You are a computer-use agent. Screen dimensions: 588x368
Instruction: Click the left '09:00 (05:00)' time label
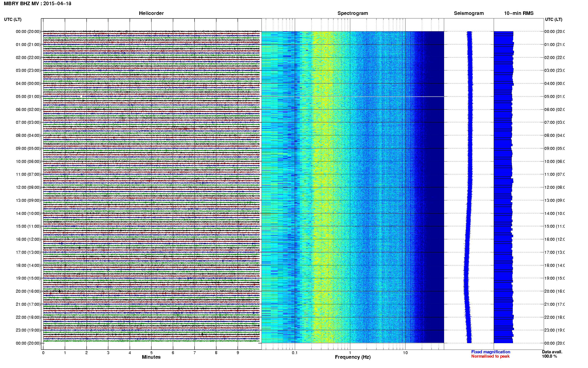[28, 148]
